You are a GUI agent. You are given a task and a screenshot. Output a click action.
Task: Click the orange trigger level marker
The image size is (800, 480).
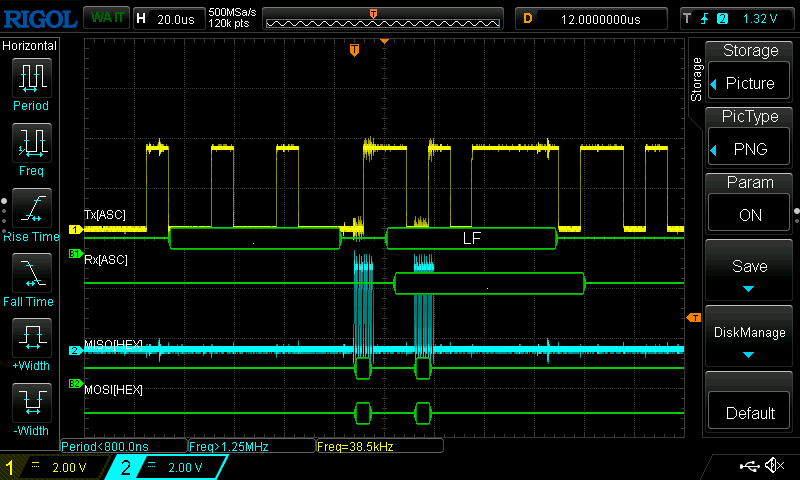(693, 317)
